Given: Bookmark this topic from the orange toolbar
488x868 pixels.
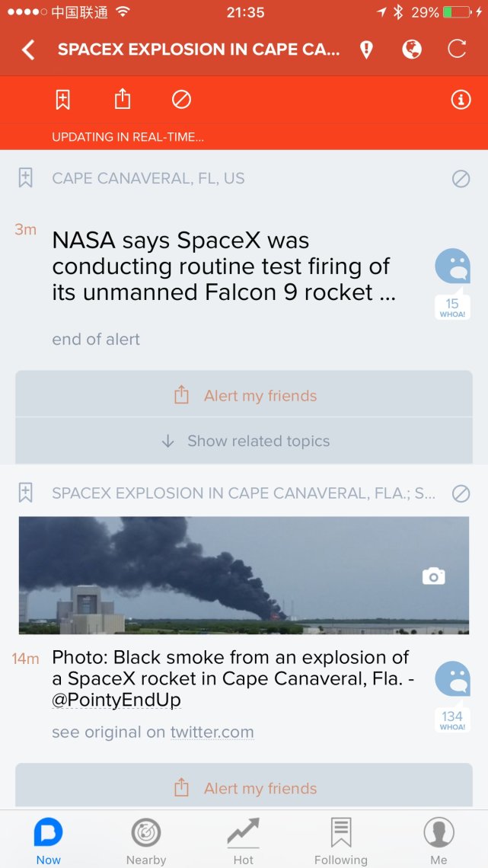Looking at the screenshot, I should point(62,100).
